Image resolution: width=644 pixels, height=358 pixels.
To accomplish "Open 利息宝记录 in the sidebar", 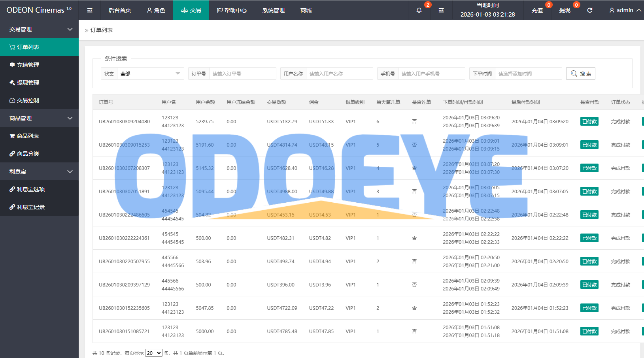I will coord(30,207).
